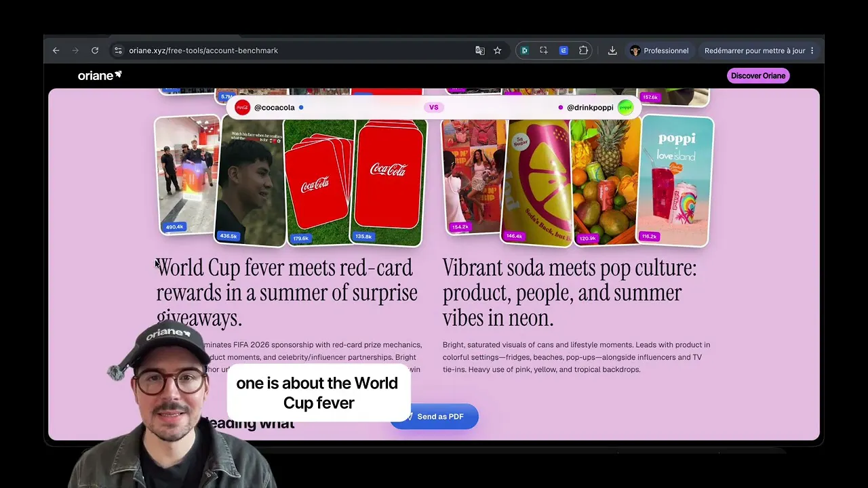Click the Coca-Cola round logo avatar
Viewport: 868px width, 488px height.
(x=242, y=107)
